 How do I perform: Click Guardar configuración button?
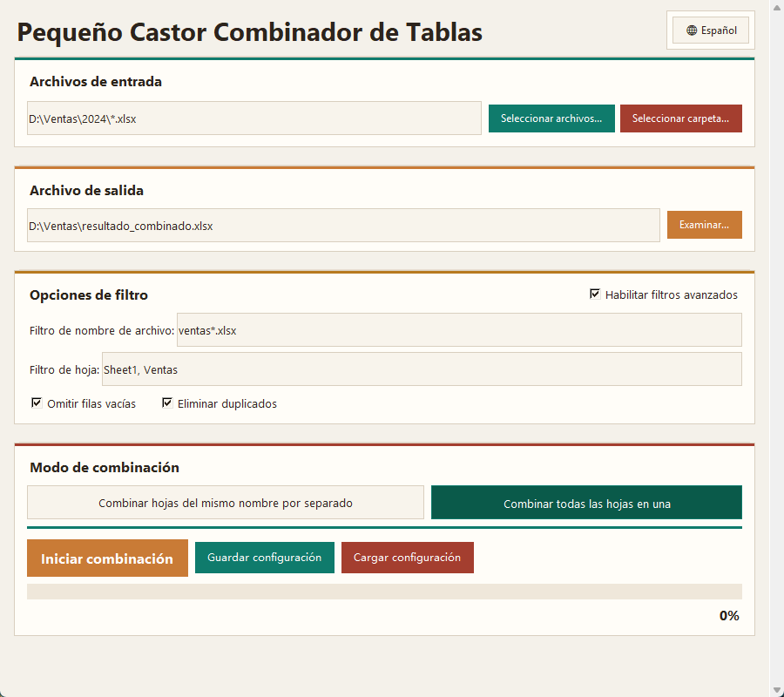(265, 558)
